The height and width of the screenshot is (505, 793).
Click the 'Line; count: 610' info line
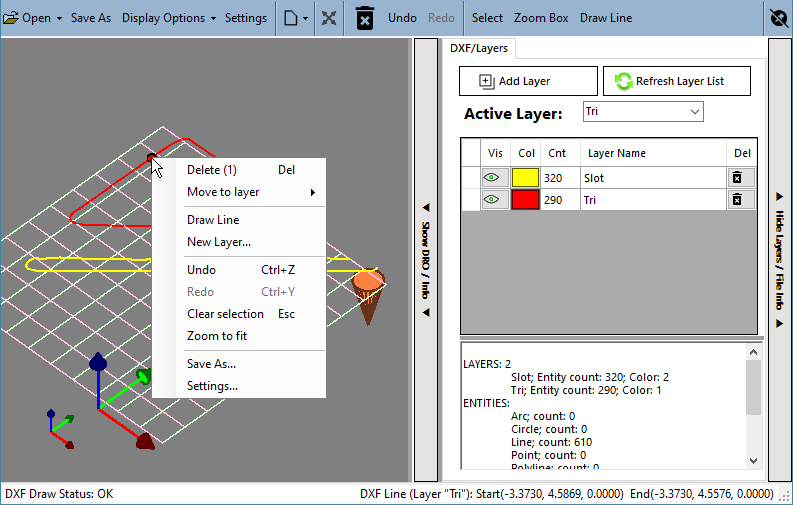tap(551, 442)
